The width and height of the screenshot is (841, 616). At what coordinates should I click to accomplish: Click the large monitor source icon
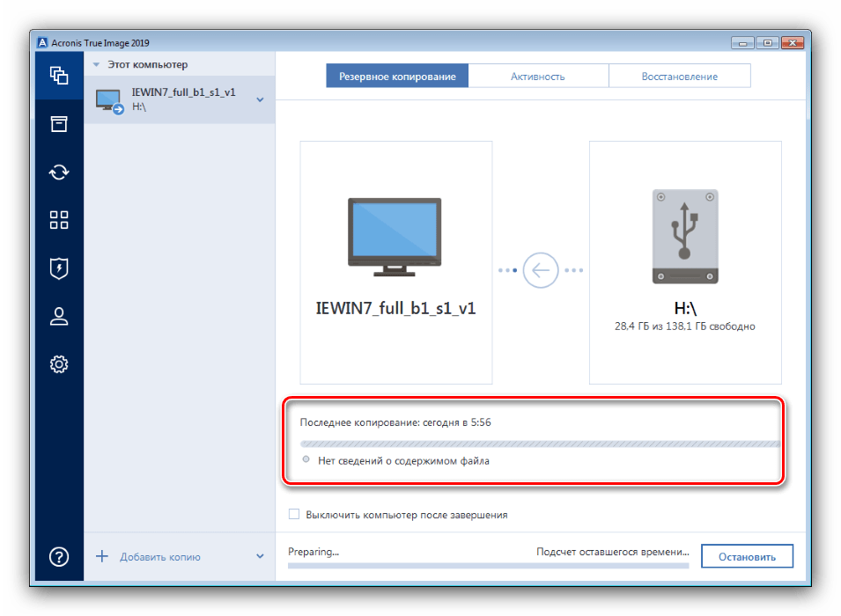[395, 237]
